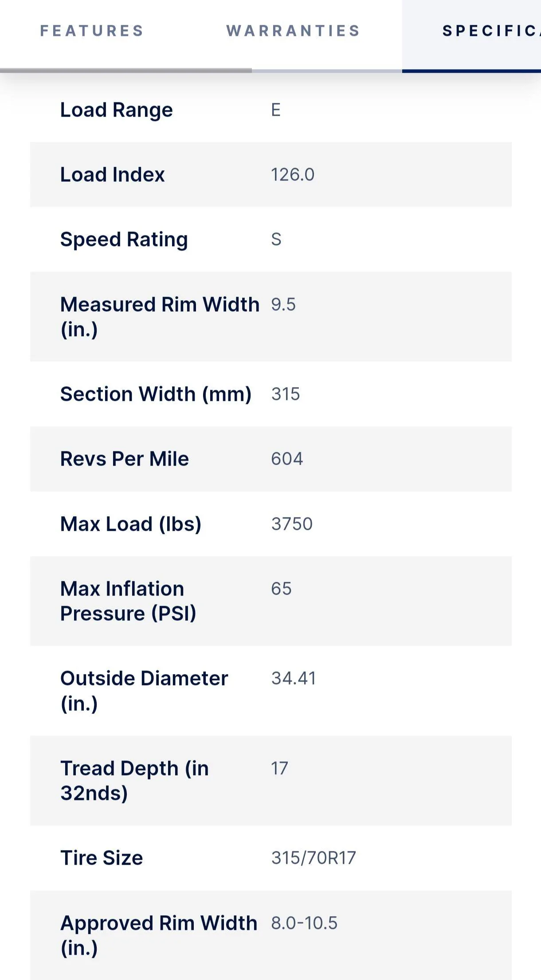Select the max inflation value 65

[281, 589]
